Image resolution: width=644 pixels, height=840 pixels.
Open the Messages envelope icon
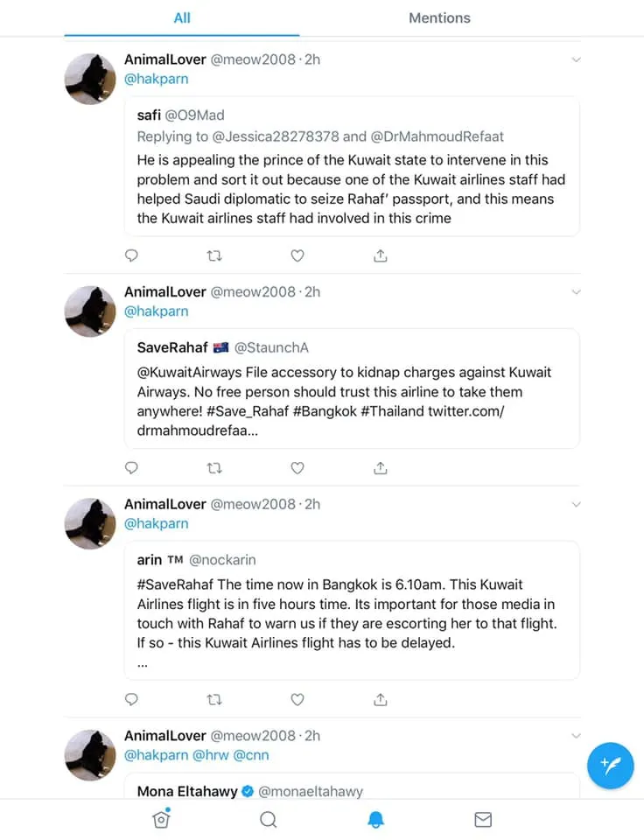(483, 819)
